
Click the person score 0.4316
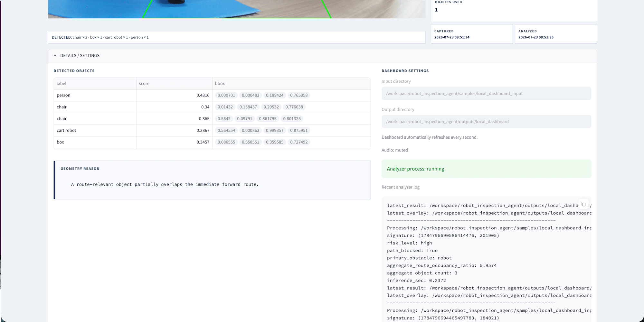point(203,95)
